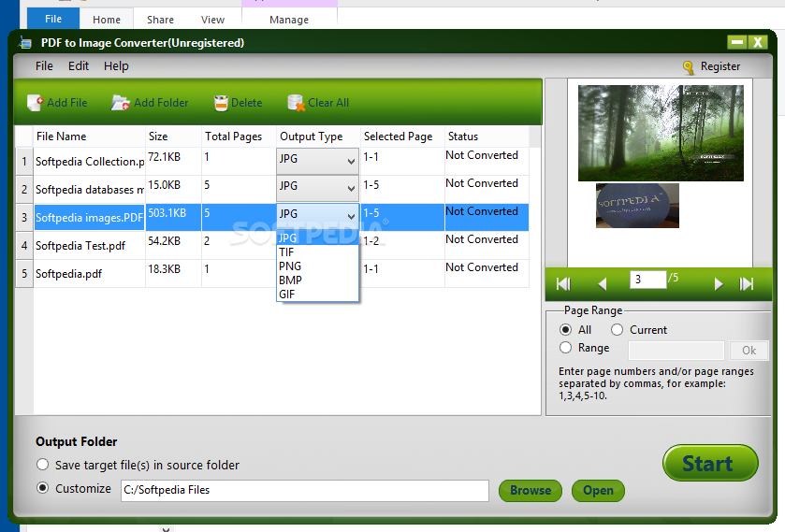Choose BMP in the open dropdown list
Viewport: 785px width, 532px height.
pyautogui.click(x=317, y=280)
